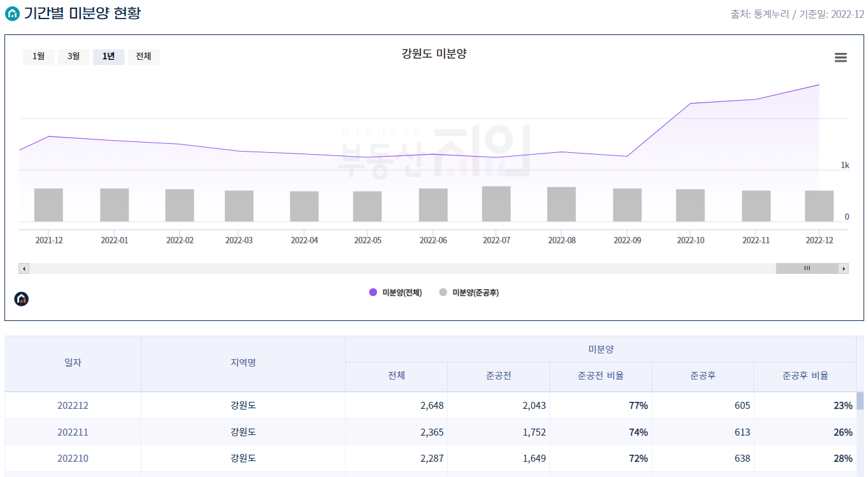868x477 pixels.
Task: Click the 2021-12 gray bar
Action: click(x=48, y=205)
